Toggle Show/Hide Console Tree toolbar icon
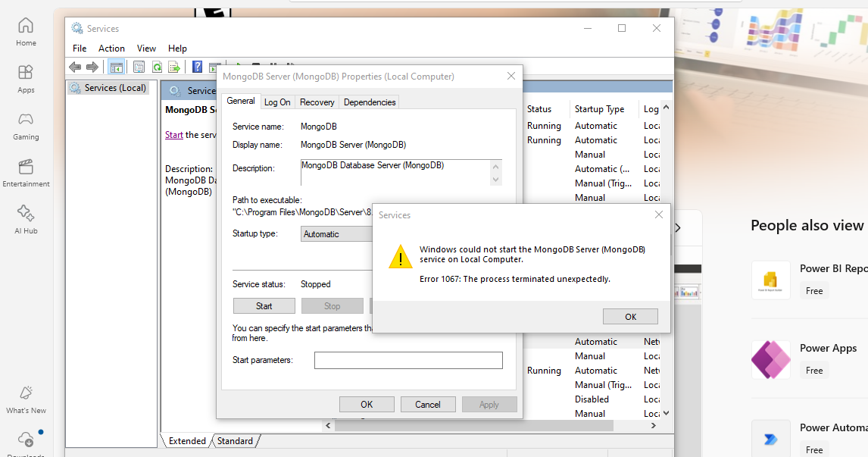Screen dimensions: 868x457 point(116,67)
